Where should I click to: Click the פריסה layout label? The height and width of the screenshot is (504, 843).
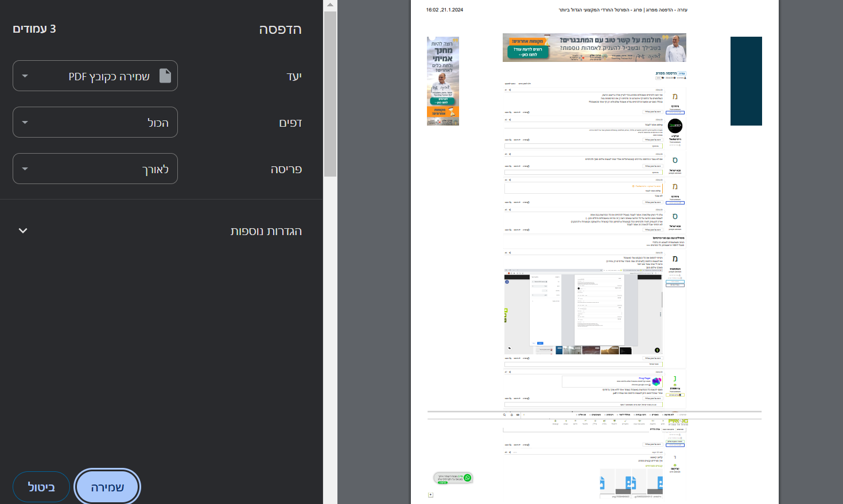coord(286,169)
